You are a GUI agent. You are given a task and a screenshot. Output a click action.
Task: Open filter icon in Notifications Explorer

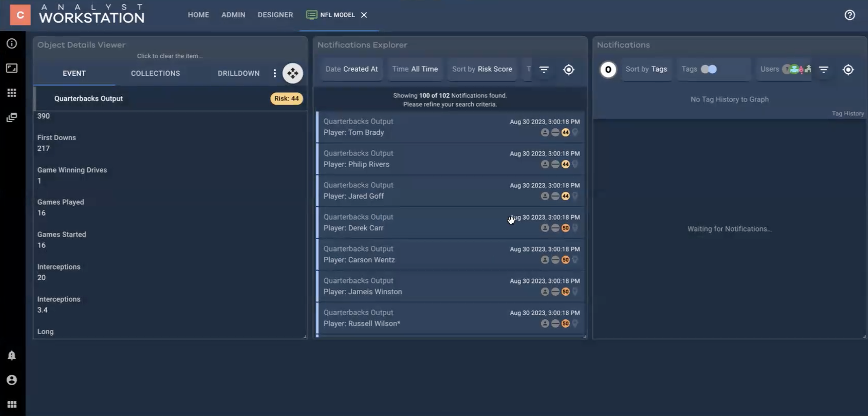click(x=544, y=69)
